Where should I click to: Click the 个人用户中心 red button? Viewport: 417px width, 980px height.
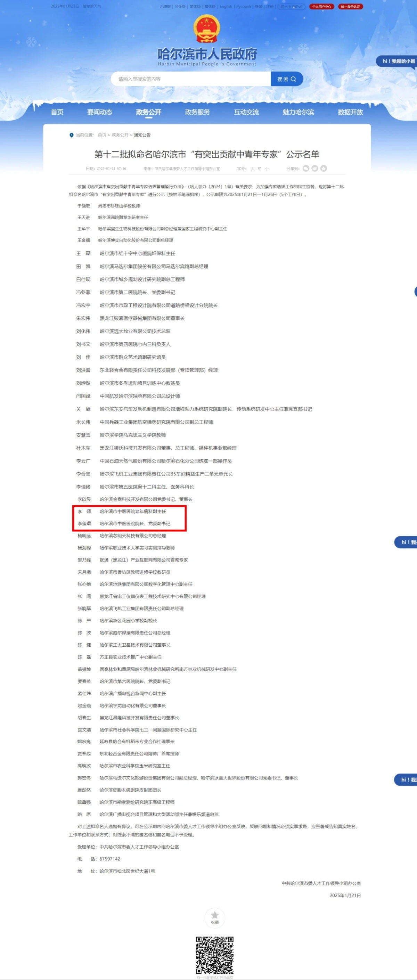(321, 7)
